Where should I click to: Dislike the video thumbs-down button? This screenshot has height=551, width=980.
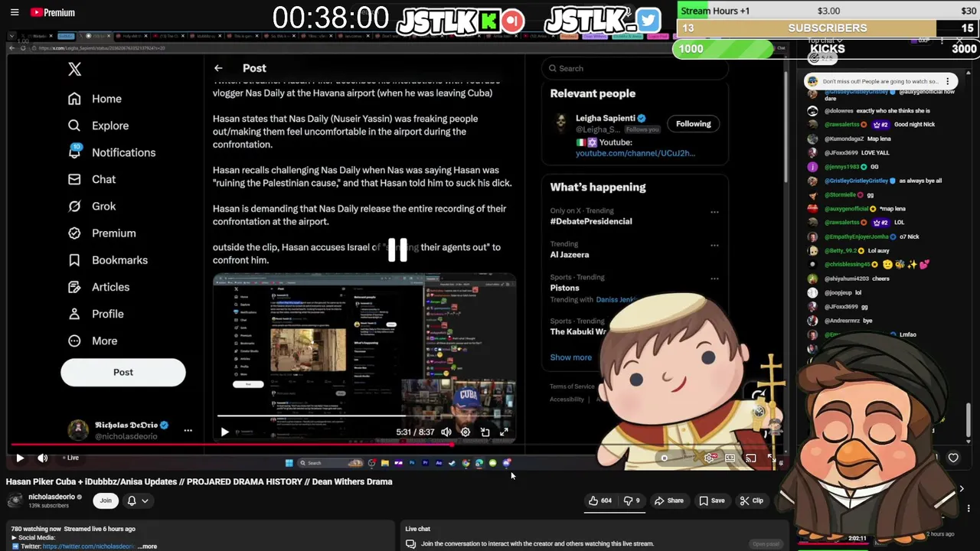coord(631,500)
